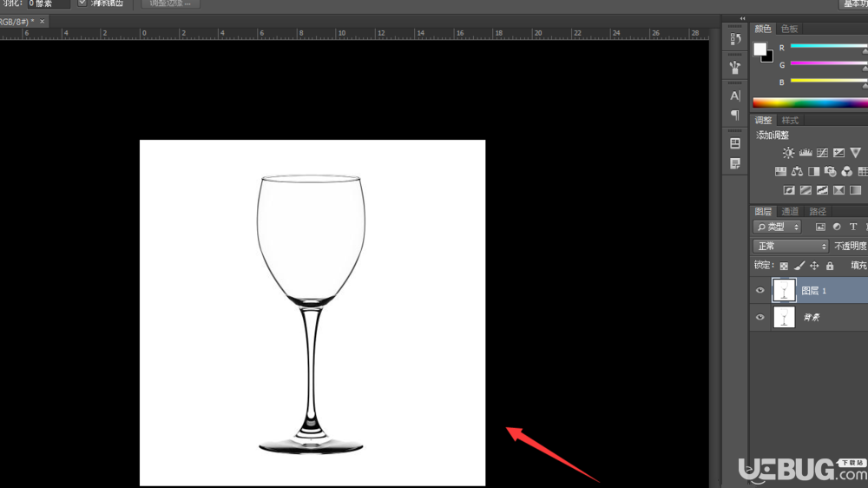Add a Posterize adjustment
868x488 pixels.
[806, 190]
